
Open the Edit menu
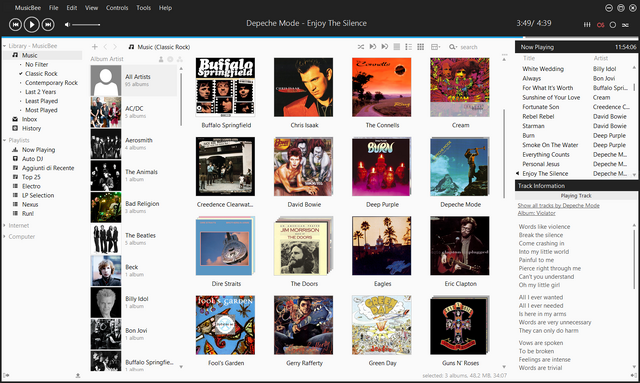pyautogui.click(x=72, y=8)
